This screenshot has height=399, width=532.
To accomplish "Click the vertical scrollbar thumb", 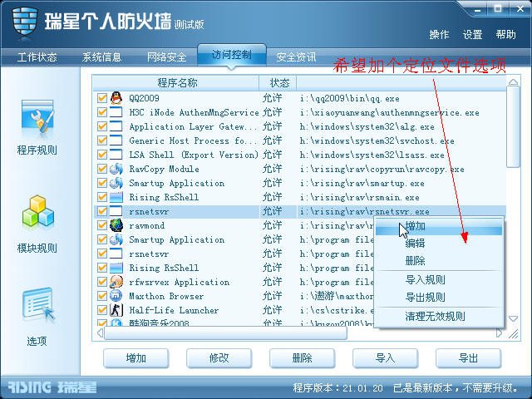I will pos(514,127).
